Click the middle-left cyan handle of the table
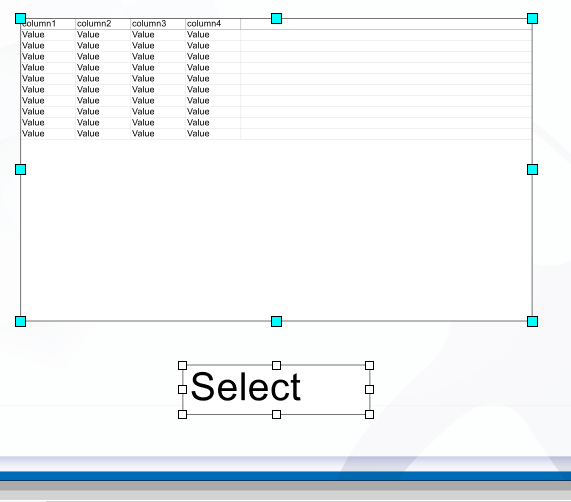The width and height of the screenshot is (571, 502). 20,170
